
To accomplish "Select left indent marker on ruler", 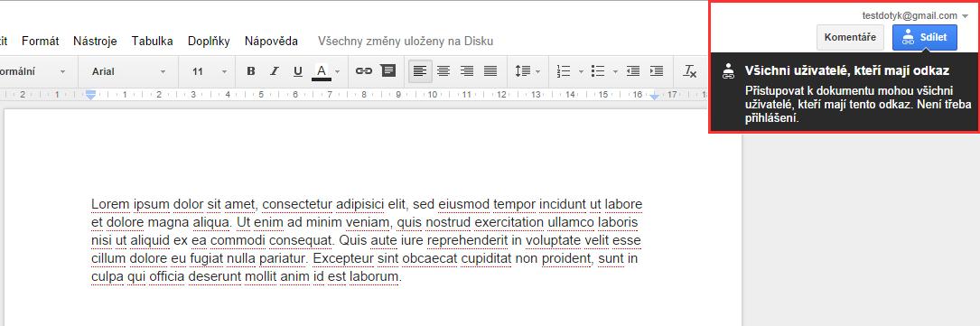I will pos(90,95).
